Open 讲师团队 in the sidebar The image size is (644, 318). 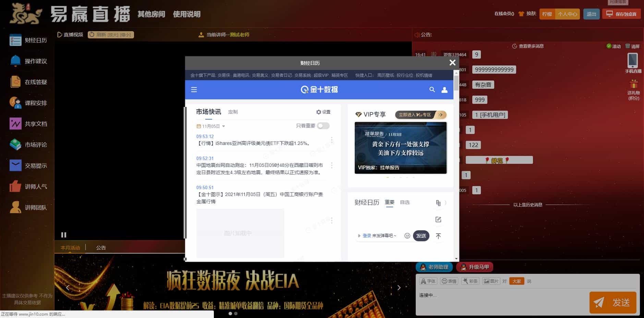(x=28, y=207)
